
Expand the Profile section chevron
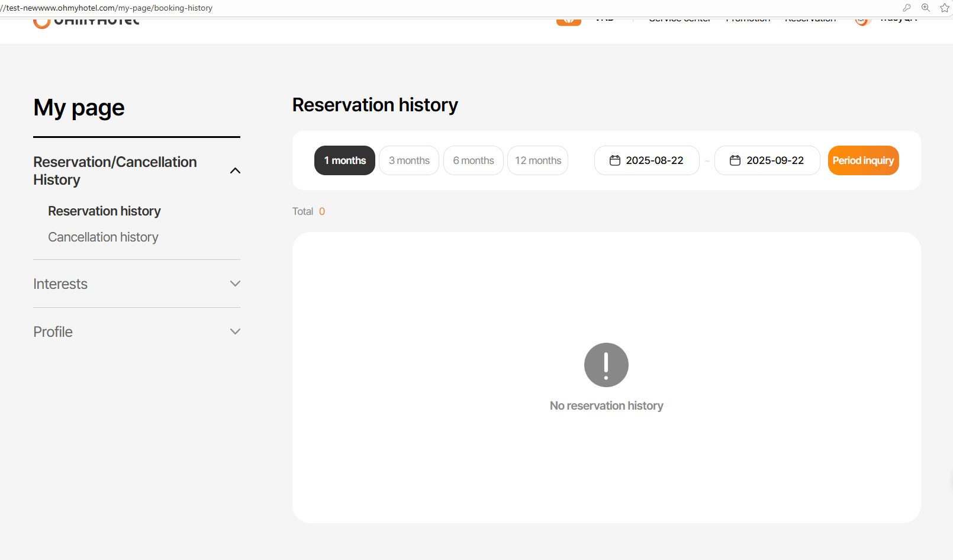pyautogui.click(x=235, y=332)
